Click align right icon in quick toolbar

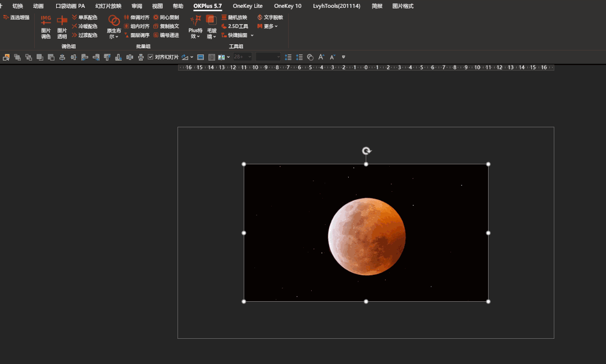click(x=96, y=57)
